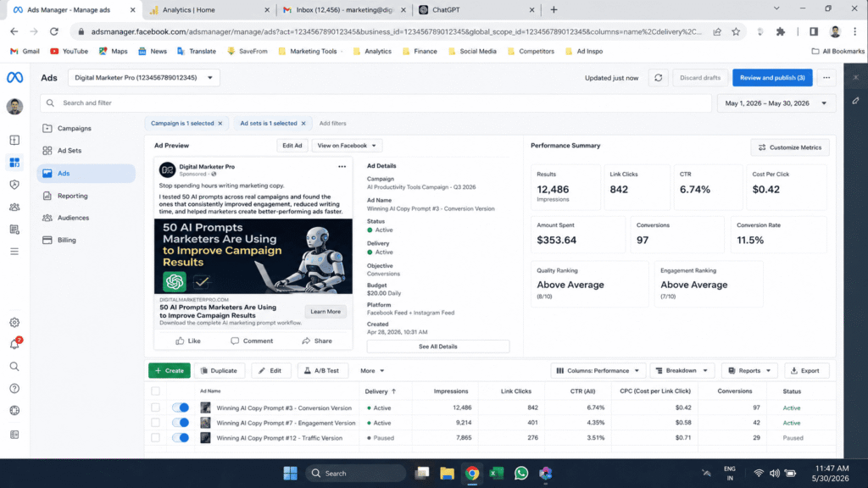Open the Chrome tab search chevron

(x=776, y=8)
